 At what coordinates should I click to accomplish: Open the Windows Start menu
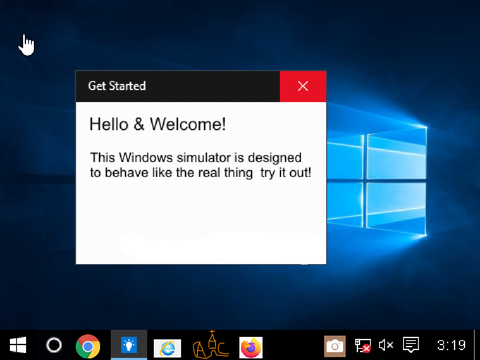[18, 345]
